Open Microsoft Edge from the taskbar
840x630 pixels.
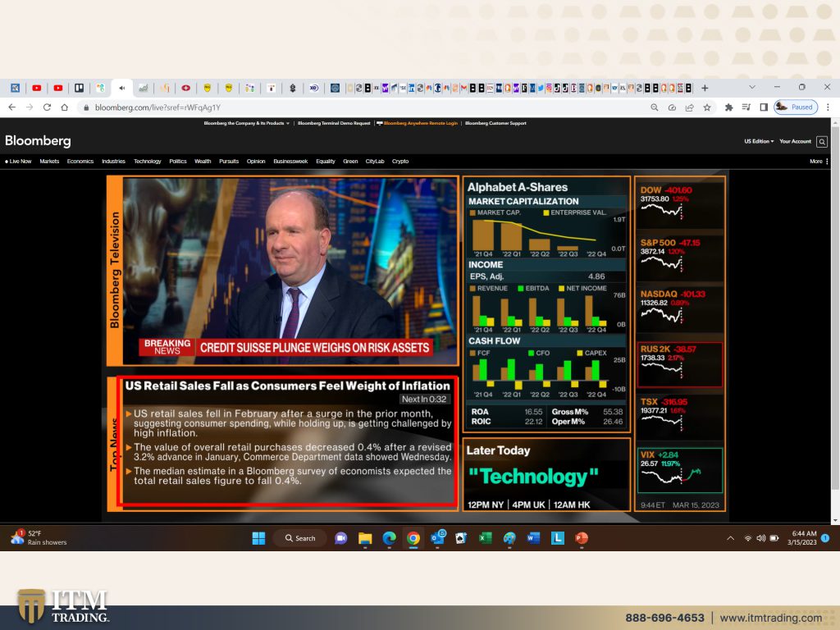[x=390, y=538]
